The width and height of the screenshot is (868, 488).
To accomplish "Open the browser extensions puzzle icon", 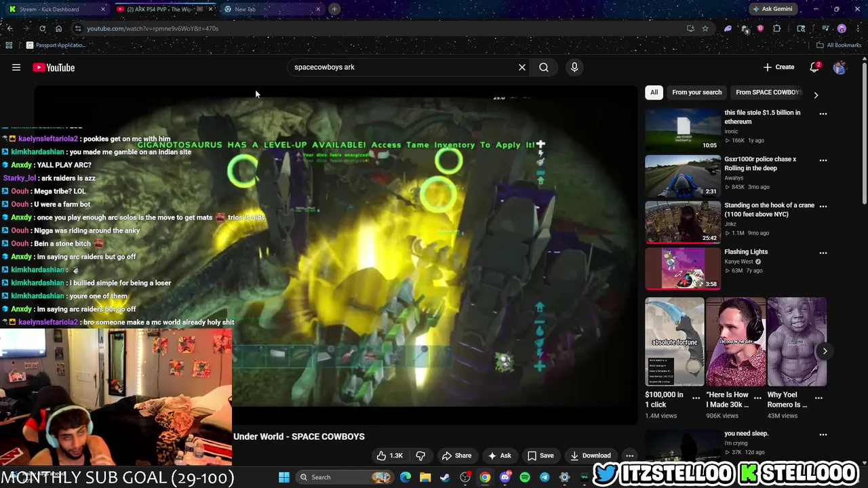I will point(777,28).
